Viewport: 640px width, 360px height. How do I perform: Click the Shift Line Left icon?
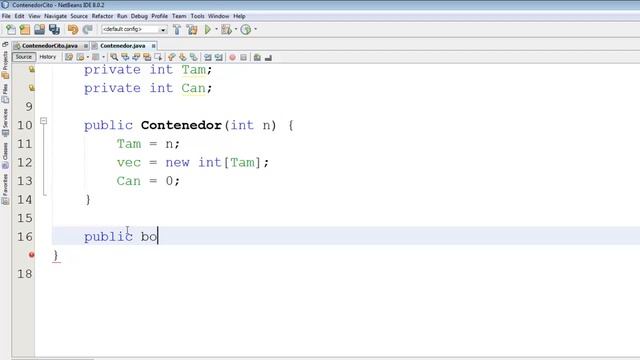tap(208, 57)
